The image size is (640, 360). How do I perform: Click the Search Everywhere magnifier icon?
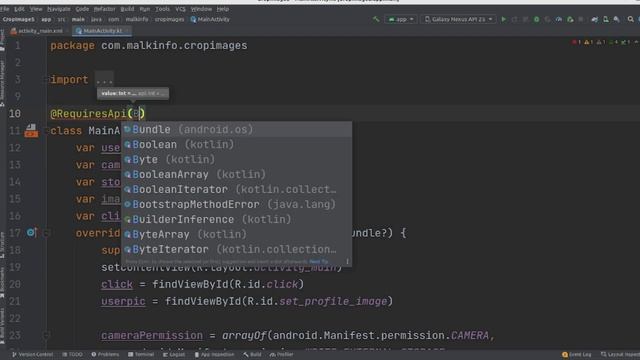631,19
